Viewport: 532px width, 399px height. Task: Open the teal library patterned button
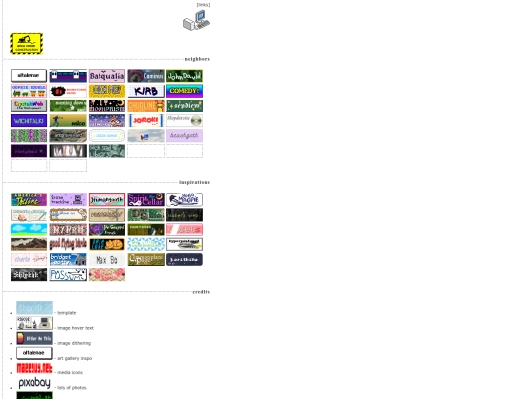pyautogui.click(x=106, y=151)
